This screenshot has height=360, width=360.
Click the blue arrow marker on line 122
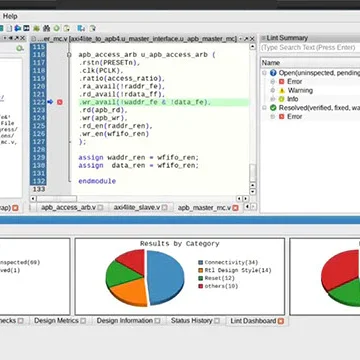(50, 102)
